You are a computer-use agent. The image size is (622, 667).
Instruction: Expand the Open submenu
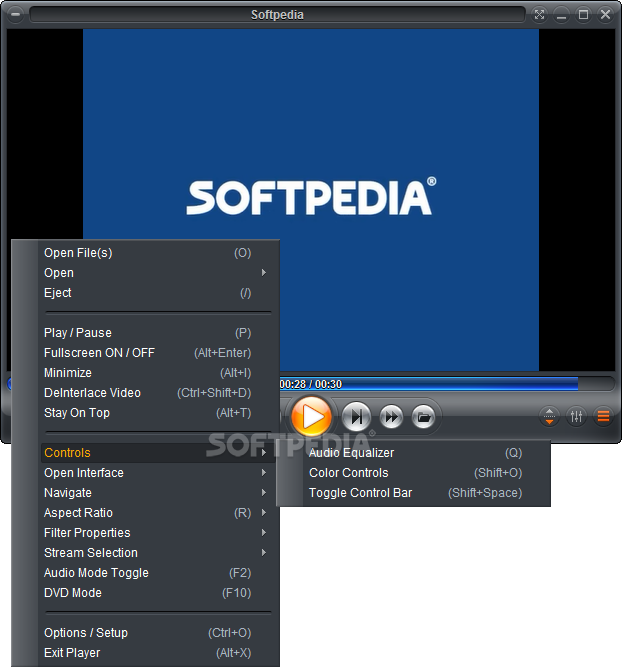(x=158, y=273)
